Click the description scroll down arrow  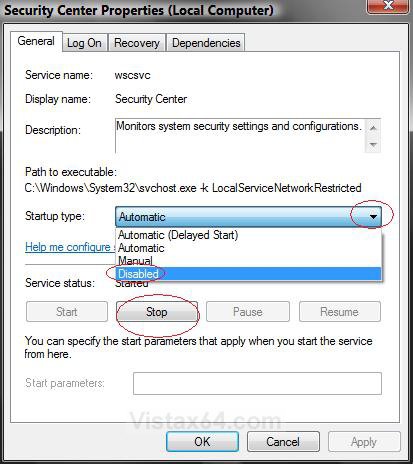[373, 144]
